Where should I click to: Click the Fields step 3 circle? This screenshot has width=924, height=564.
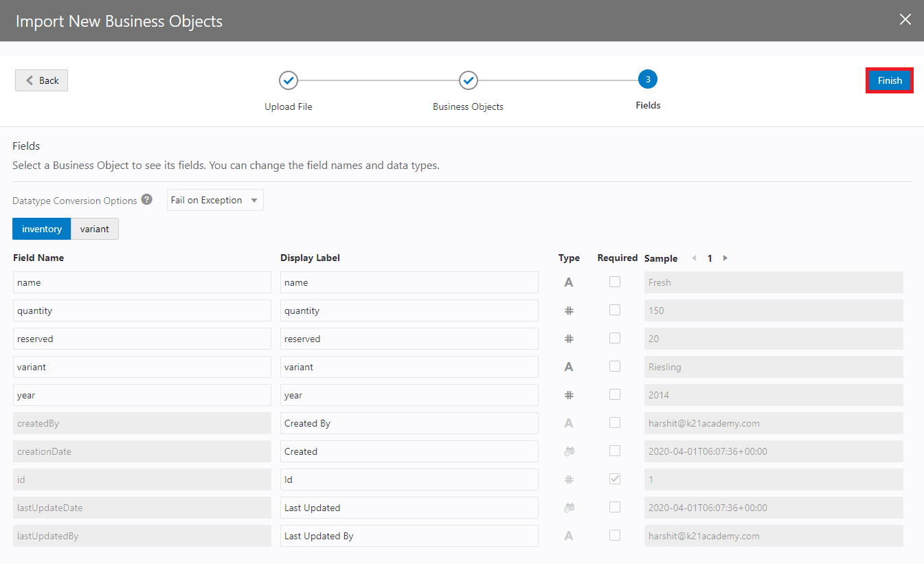(648, 80)
